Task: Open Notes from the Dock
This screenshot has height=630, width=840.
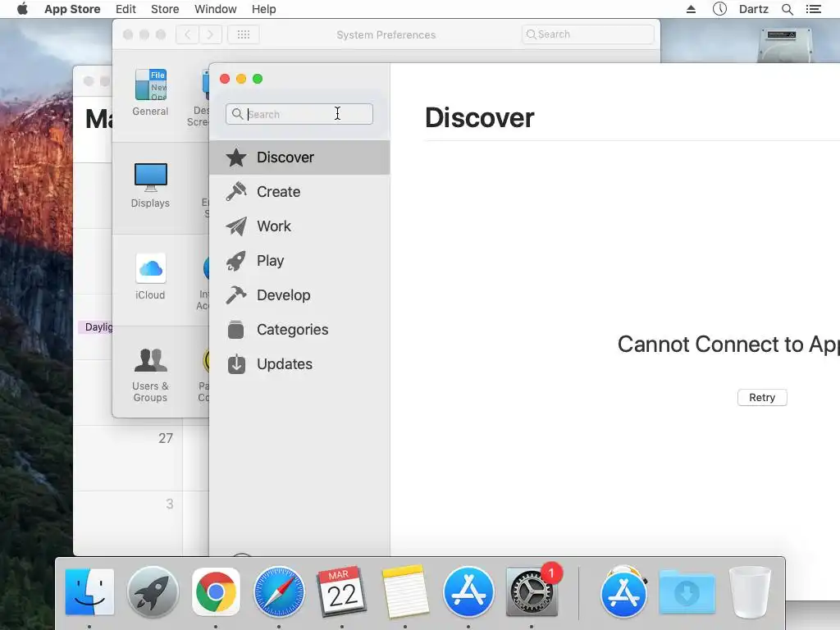Action: pyautogui.click(x=405, y=591)
